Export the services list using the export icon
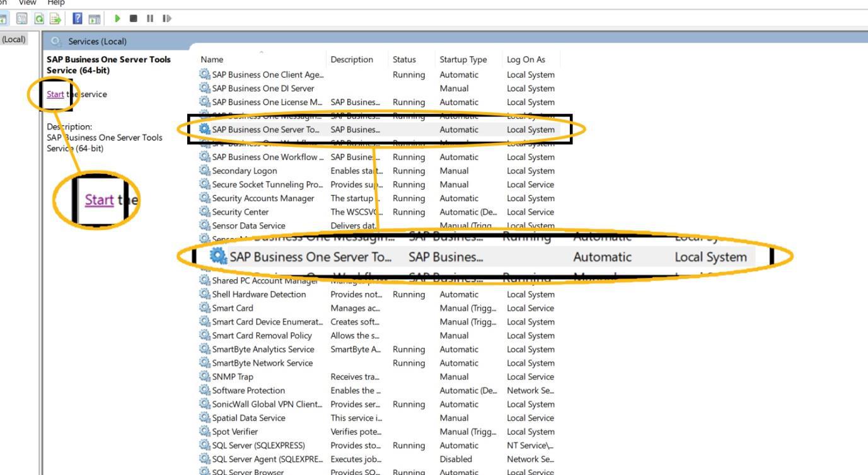 (54, 18)
